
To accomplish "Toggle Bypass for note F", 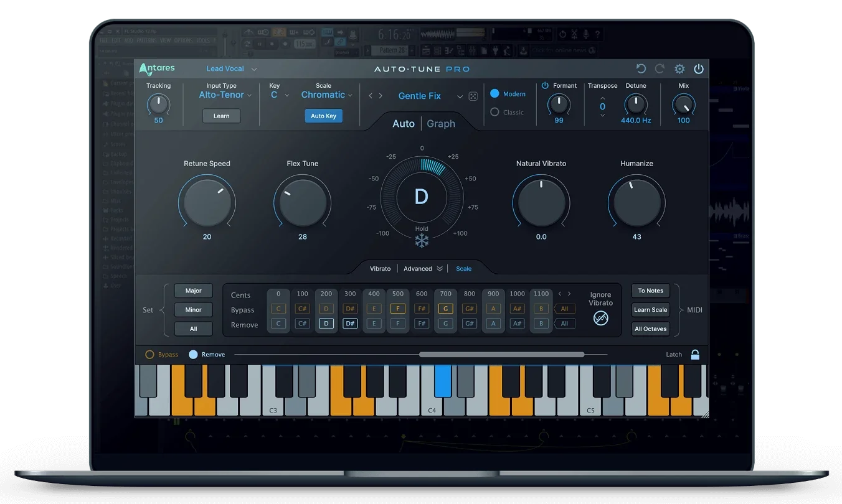I will pos(398,309).
